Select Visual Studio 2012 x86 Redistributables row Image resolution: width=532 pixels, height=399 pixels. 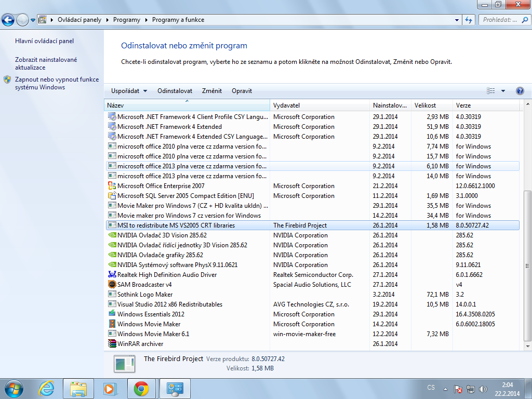click(x=312, y=304)
